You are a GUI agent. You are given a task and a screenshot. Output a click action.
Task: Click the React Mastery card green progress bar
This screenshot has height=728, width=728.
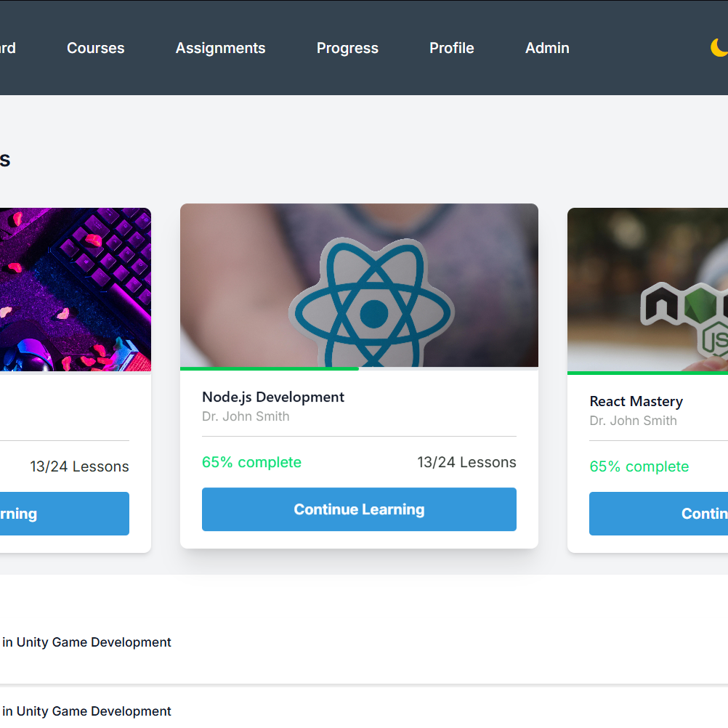pyautogui.click(x=647, y=373)
